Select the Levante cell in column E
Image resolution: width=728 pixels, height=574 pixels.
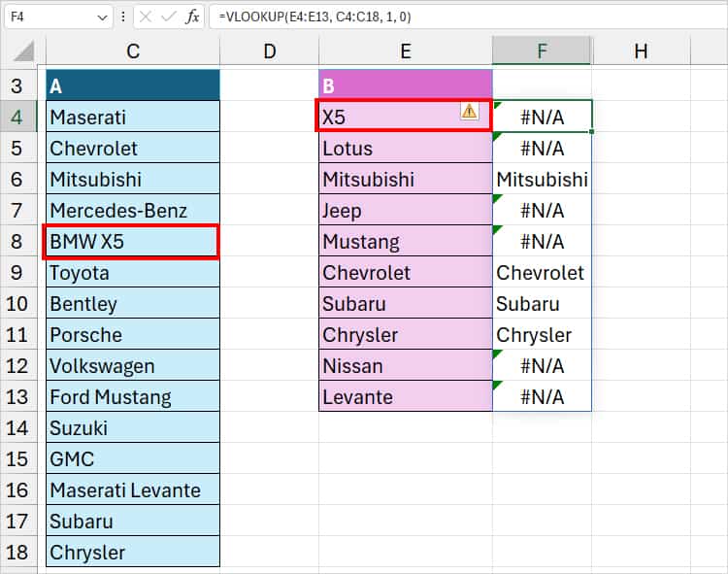406,396
